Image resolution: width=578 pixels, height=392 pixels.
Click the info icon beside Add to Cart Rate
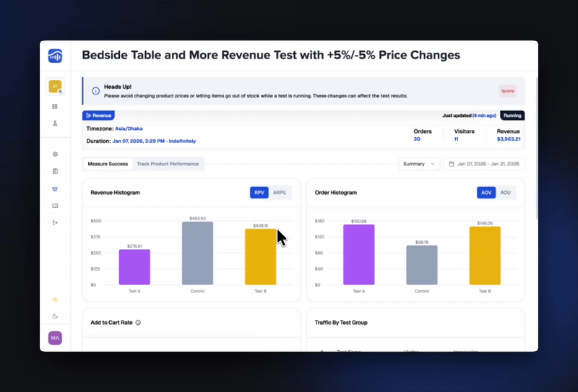pos(138,323)
